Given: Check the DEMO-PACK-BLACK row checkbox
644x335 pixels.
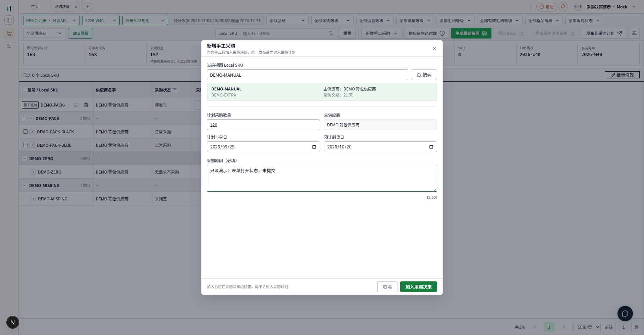Looking at the screenshot, I should [25, 131].
